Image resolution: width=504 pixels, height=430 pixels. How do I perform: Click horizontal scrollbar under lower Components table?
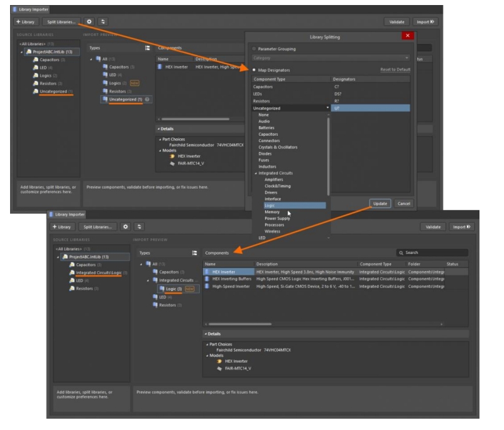(x=240, y=324)
